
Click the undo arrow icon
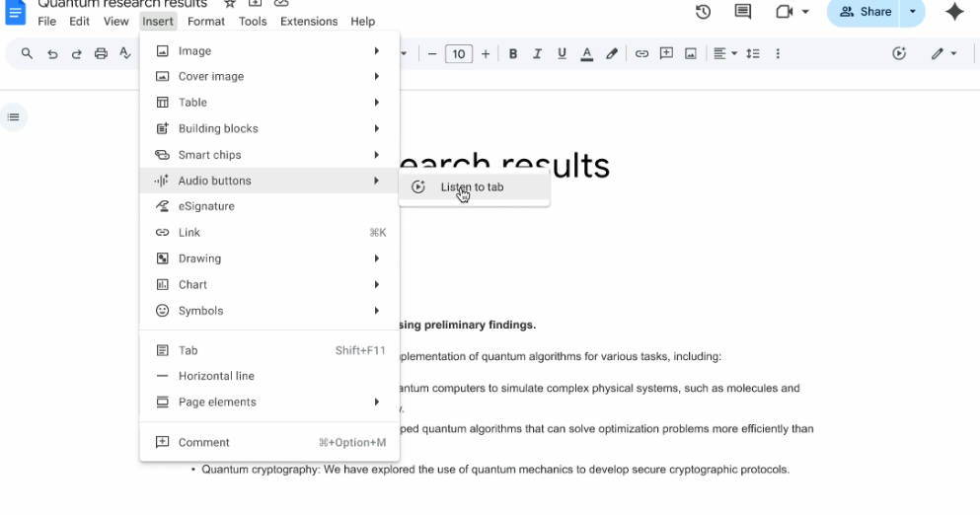[x=52, y=54]
